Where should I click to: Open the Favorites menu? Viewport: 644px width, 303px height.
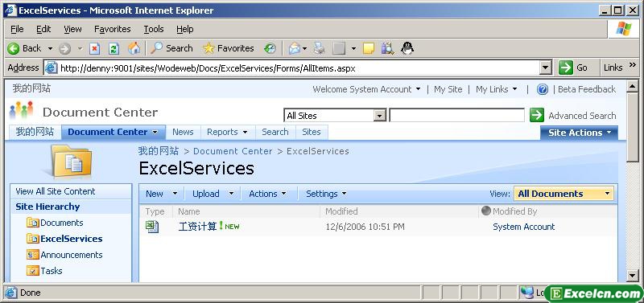click(x=113, y=29)
